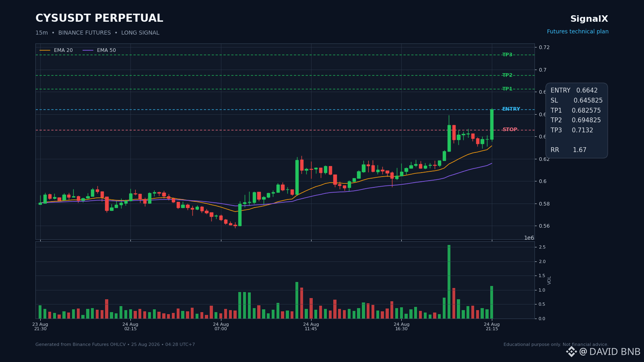Select the EMA 50 legend entry

99,50
